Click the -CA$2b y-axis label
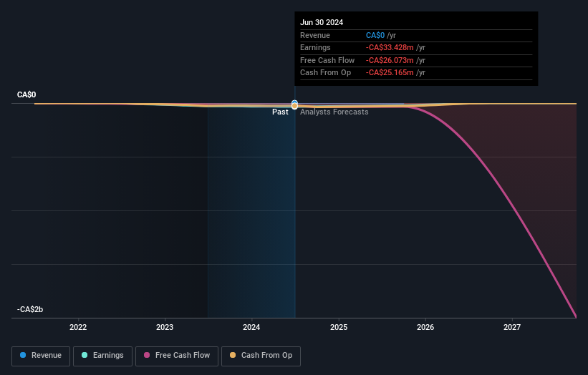 point(30,309)
